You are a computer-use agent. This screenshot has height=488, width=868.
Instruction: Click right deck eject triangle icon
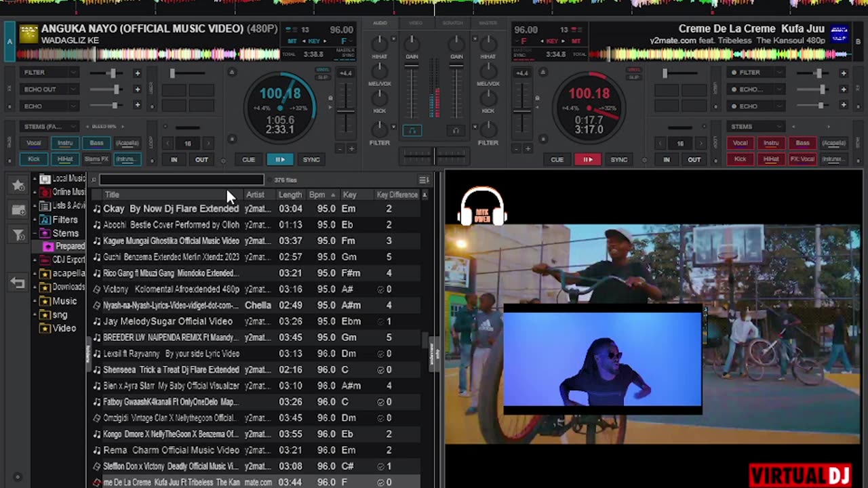(x=542, y=73)
